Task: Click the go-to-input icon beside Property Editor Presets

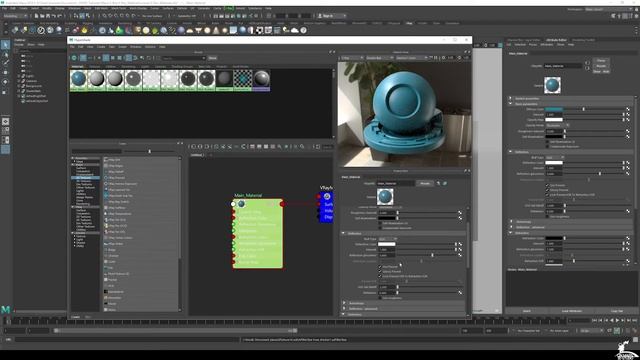Action: pos(439,183)
